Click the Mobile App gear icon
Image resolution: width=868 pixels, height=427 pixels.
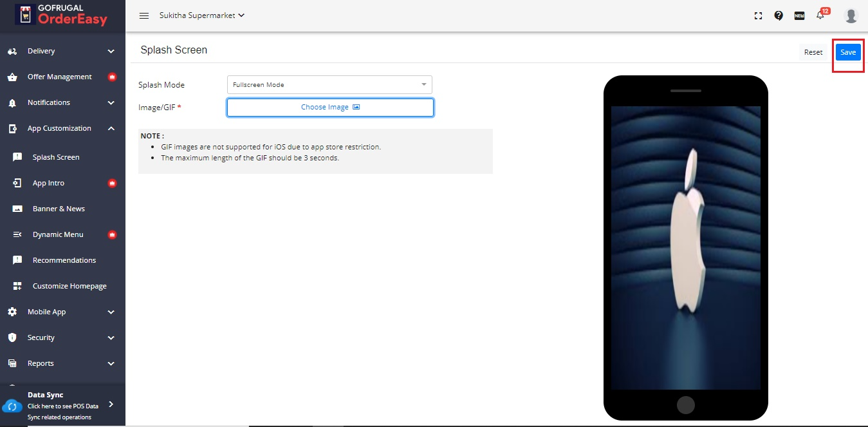pos(12,312)
